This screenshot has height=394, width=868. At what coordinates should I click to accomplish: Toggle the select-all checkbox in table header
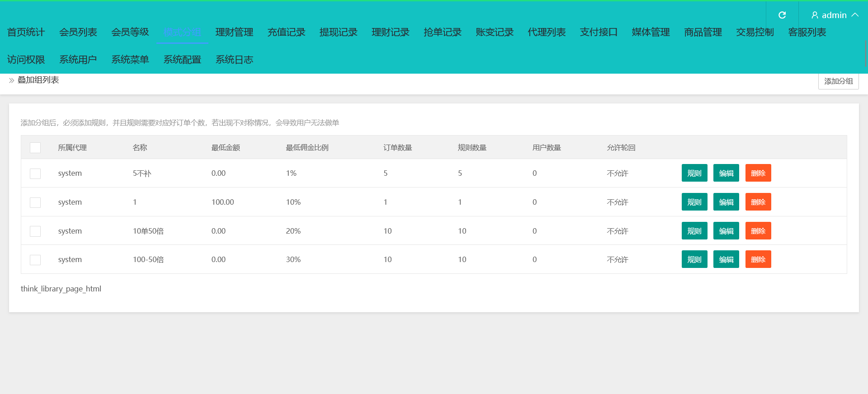pyautogui.click(x=35, y=148)
